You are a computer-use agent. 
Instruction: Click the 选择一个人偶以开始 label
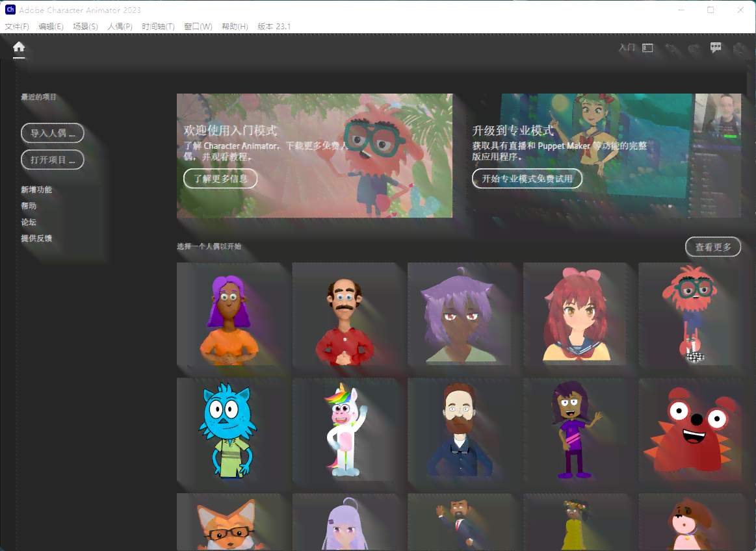[x=209, y=246]
